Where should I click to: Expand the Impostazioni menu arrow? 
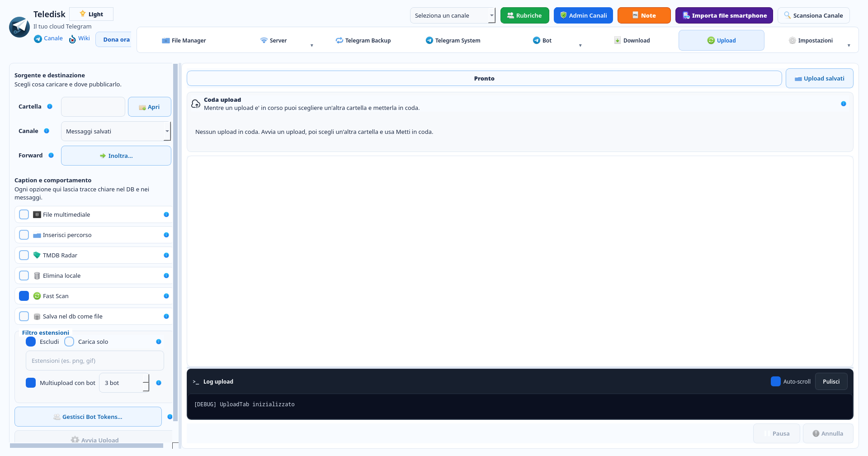point(849,45)
